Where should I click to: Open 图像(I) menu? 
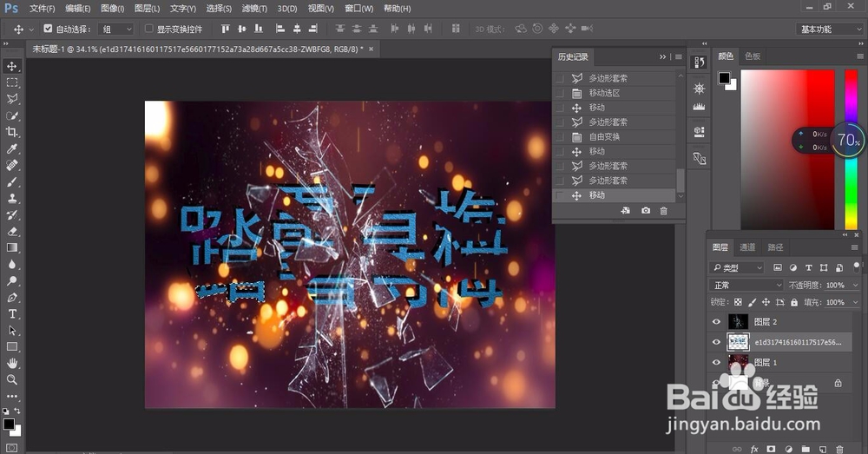112,9
